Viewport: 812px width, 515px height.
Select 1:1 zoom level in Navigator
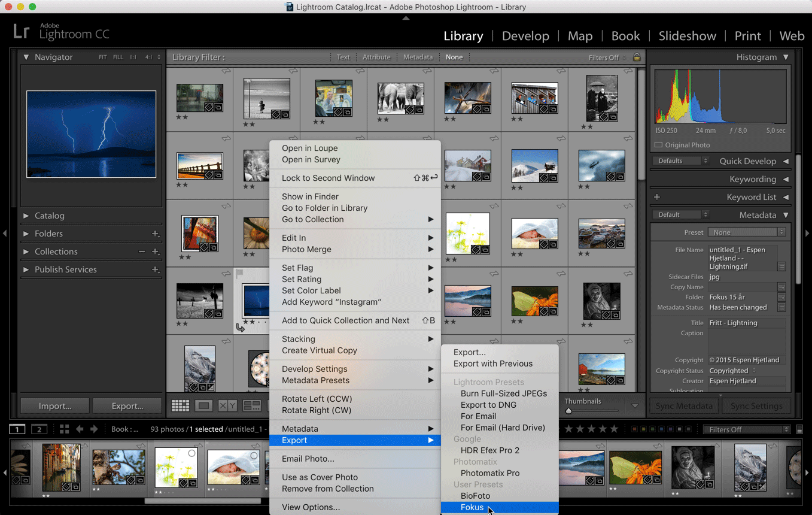point(133,57)
